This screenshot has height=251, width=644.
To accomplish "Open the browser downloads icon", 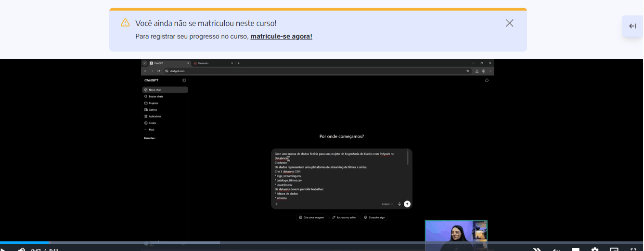I will [x=477, y=71].
